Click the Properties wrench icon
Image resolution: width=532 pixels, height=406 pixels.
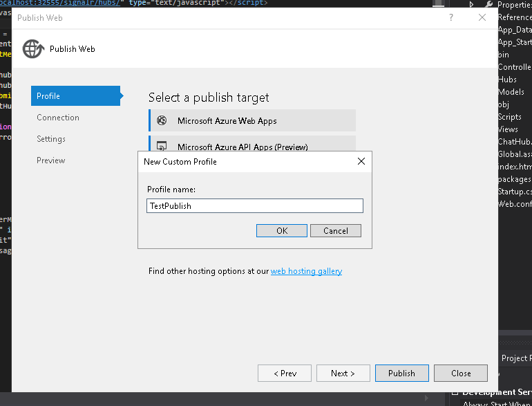(x=489, y=4)
